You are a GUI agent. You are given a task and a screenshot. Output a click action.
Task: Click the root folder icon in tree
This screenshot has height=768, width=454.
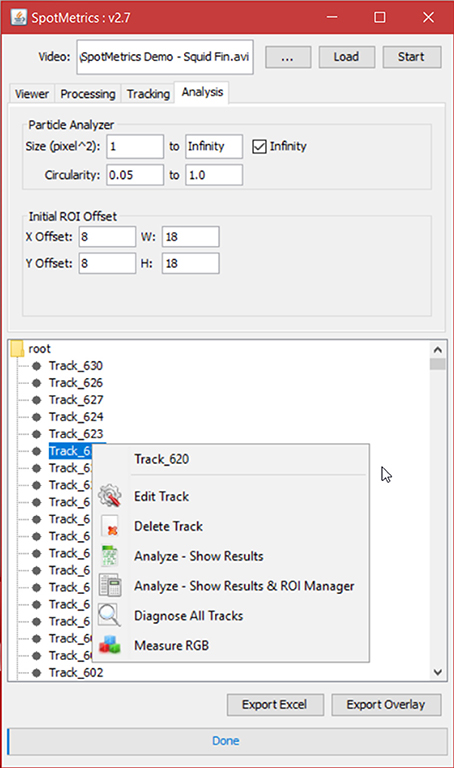click(17, 349)
